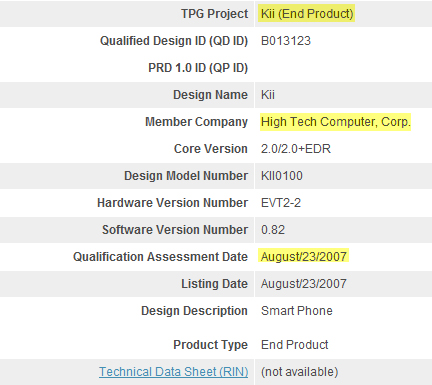Select the Listing Date value August/23/2007
The image size is (432, 385).
304,284
